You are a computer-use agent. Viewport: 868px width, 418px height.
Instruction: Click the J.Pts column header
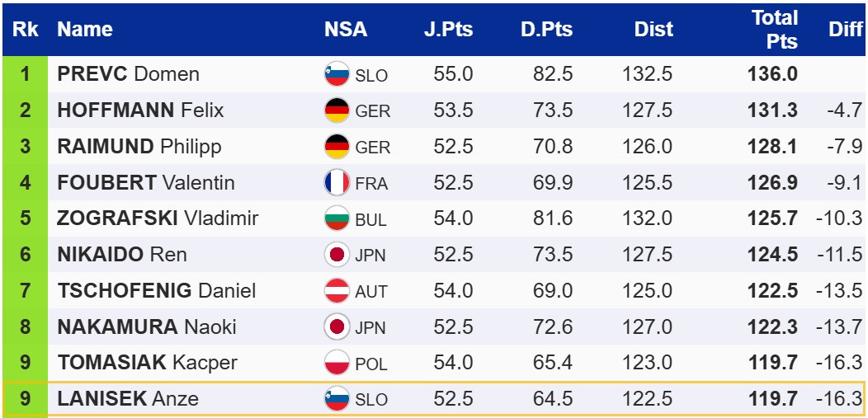[x=448, y=30]
